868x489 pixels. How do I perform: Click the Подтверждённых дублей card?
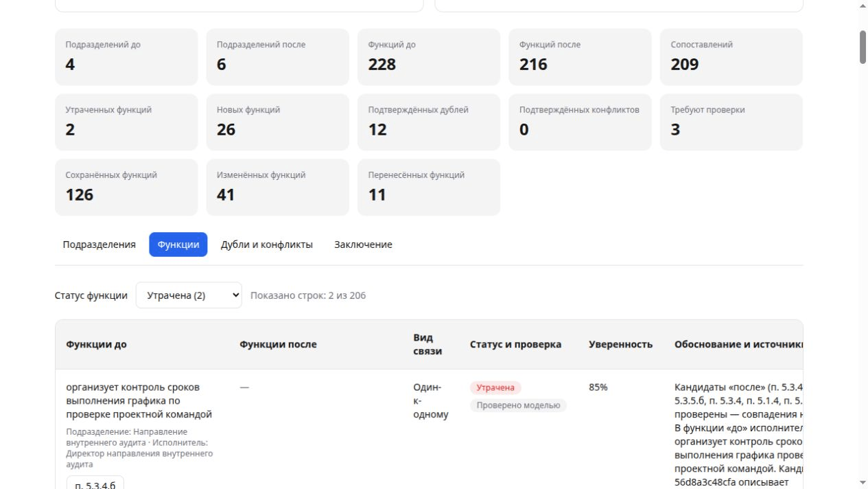(x=429, y=122)
